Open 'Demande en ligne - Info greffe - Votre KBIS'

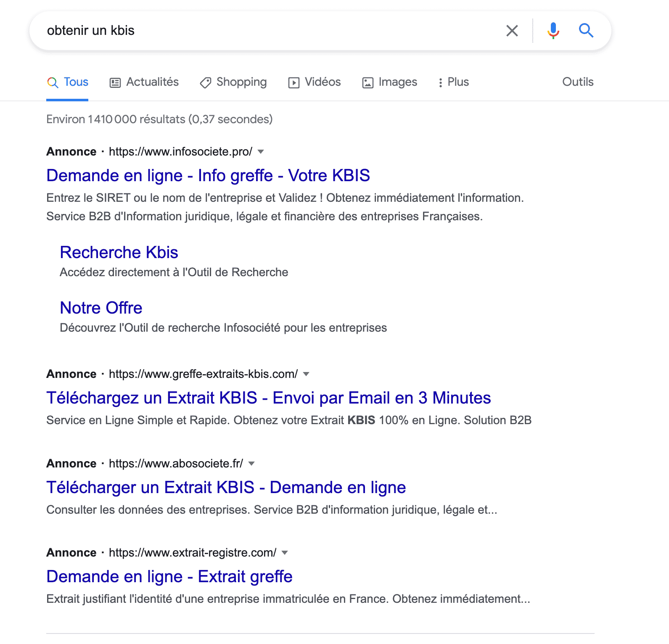point(208,176)
